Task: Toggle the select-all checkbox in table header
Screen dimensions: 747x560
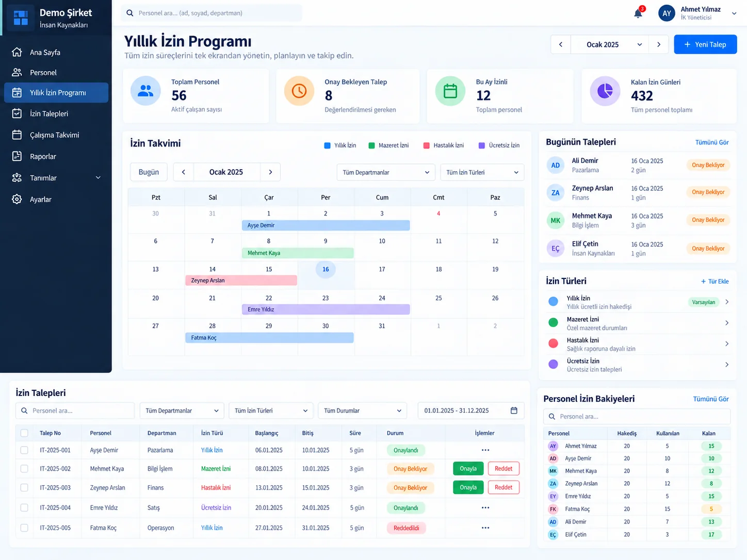Action: (24, 433)
